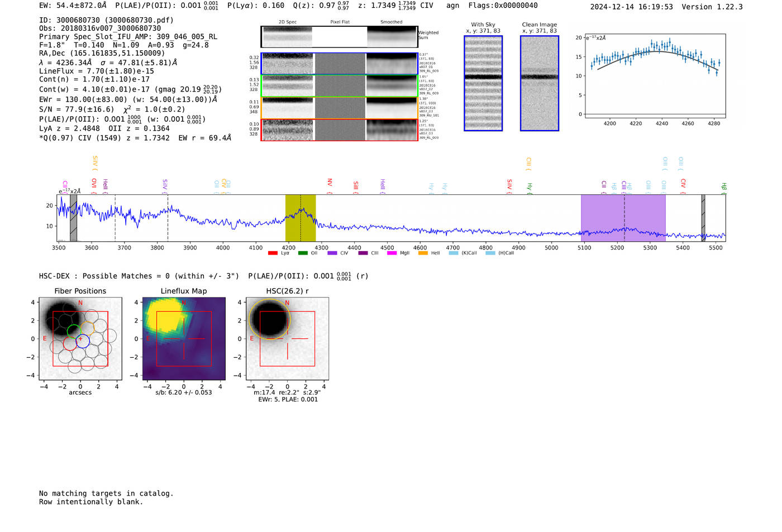Image resolution: width=782 pixels, height=532 pixels.
Task: Click the red Lyα legend swatch
Action: pos(273,253)
